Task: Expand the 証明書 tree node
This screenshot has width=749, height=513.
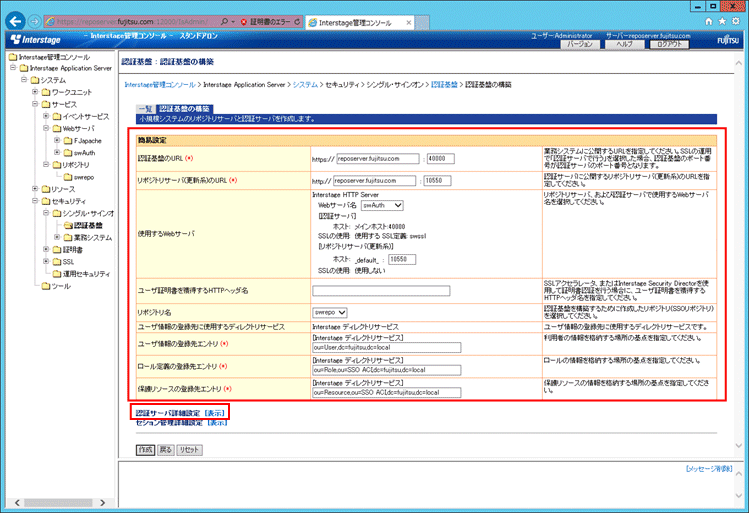Action: click(46, 249)
